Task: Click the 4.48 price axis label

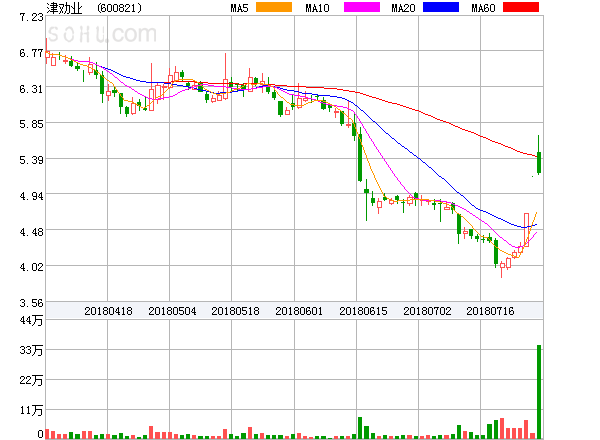Action: pyautogui.click(x=31, y=232)
